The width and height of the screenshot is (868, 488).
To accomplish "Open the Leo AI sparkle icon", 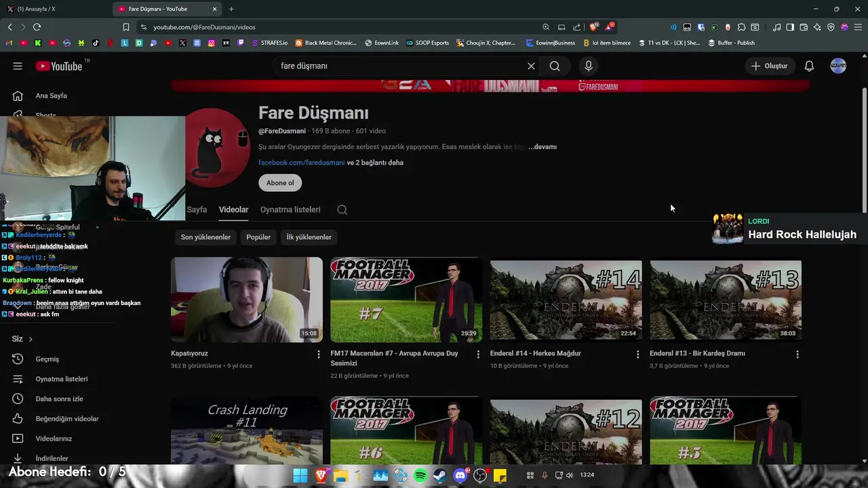I will pos(817,27).
